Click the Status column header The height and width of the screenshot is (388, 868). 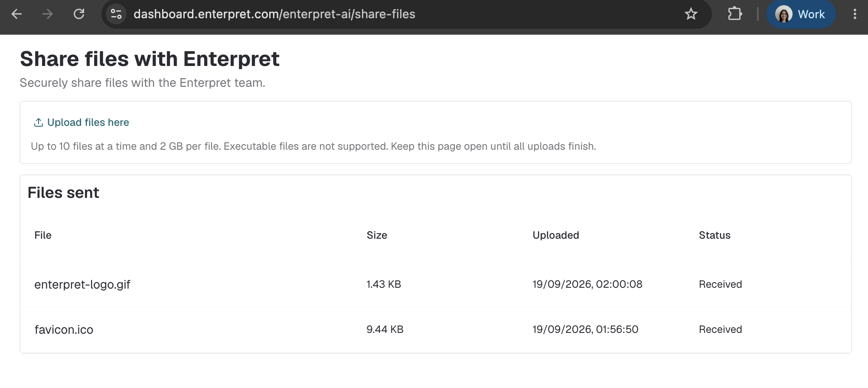(715, 235)
